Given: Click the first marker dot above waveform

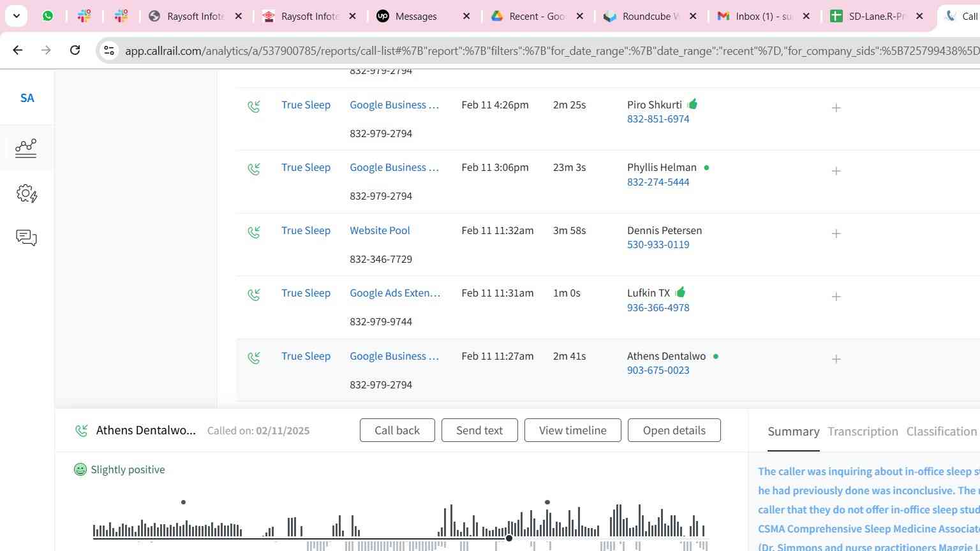Looking at the screenshot, I should point(183,503).
